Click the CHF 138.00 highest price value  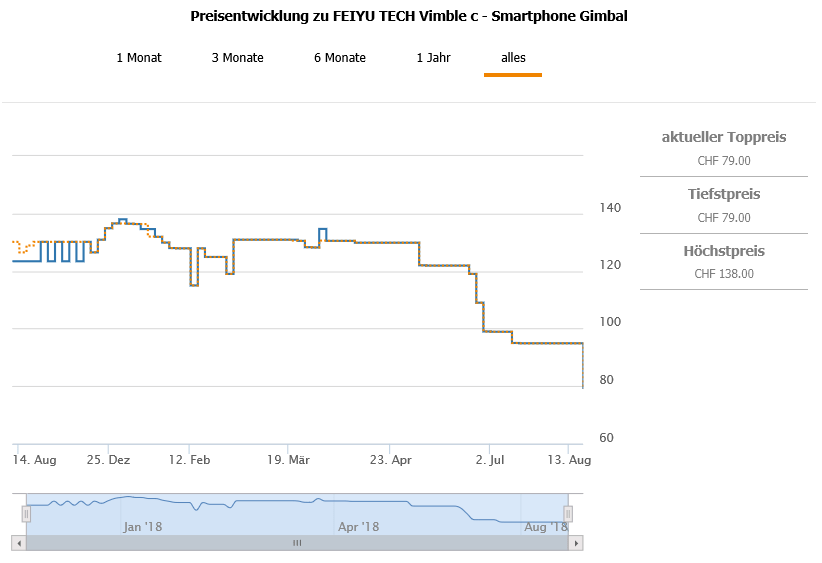click(x=724, y=274)
